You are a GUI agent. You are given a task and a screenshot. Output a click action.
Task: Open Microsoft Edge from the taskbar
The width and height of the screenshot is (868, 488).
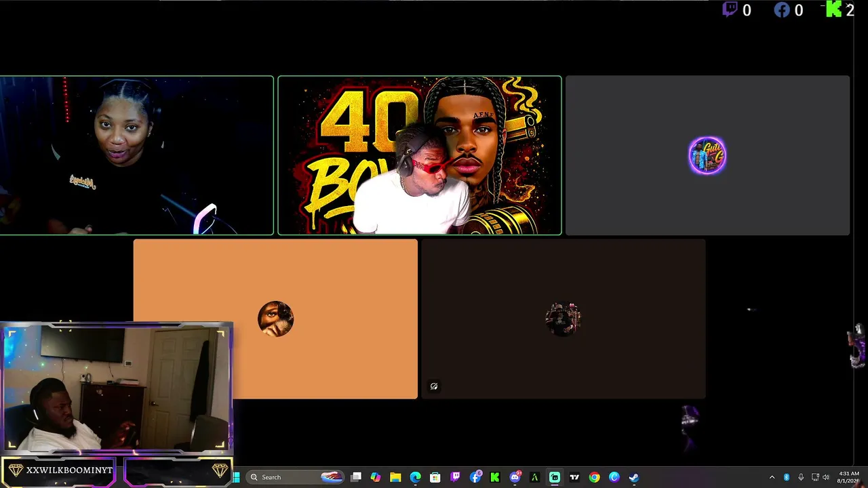click(x=415, y=477)
